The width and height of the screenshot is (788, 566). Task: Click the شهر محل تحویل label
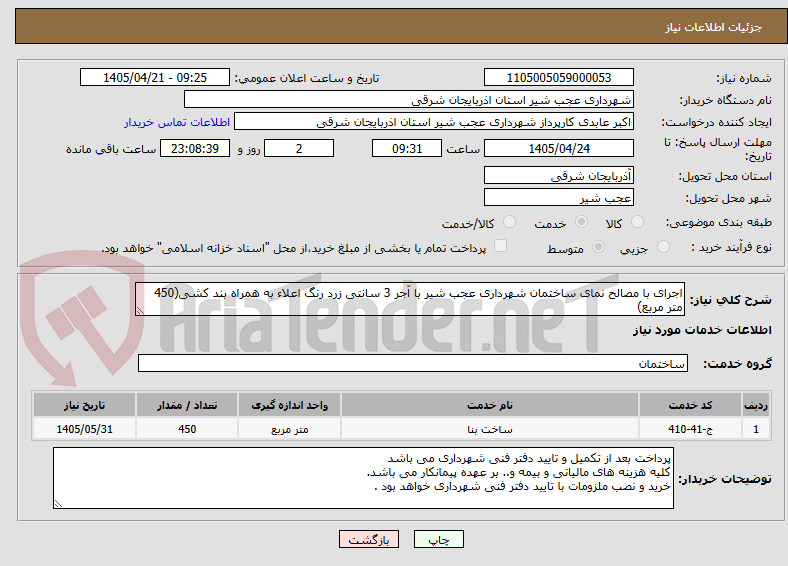729,198
